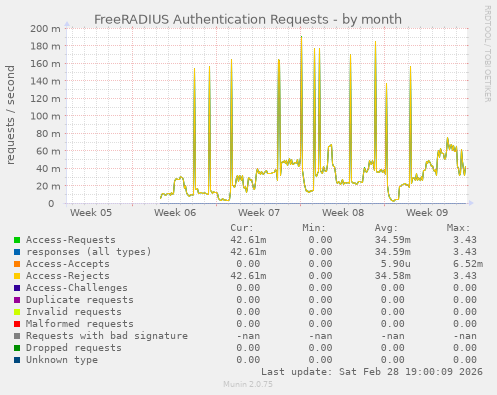497x395 pixels.
Task: Click the 'Week 09' x-axis label
Action: click(x=427, y=213)
